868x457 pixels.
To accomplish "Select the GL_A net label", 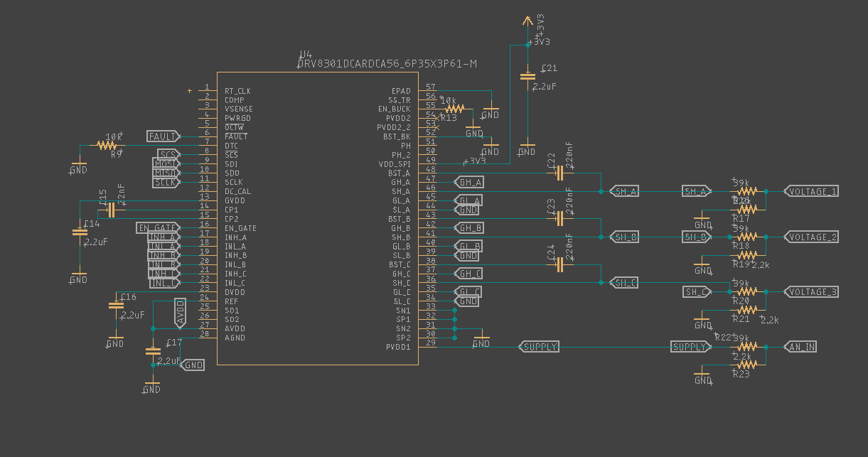I will pyautogui.click(x=469, y=200).
